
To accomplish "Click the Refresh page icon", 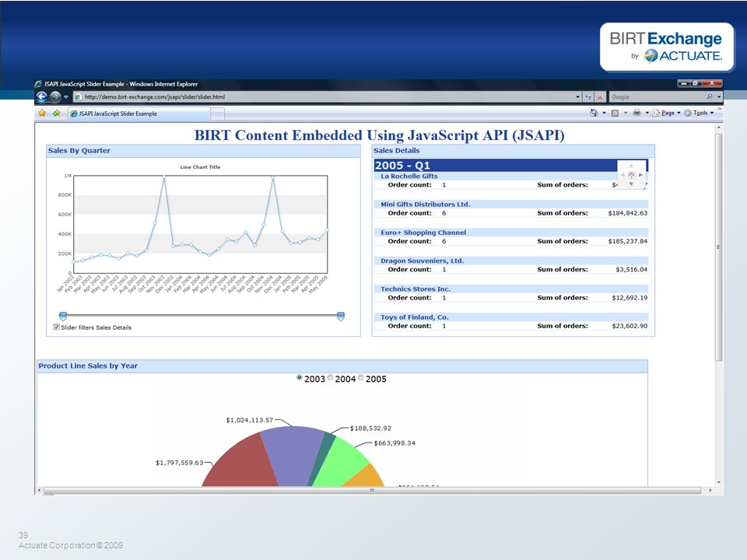I will click(588, 96).
